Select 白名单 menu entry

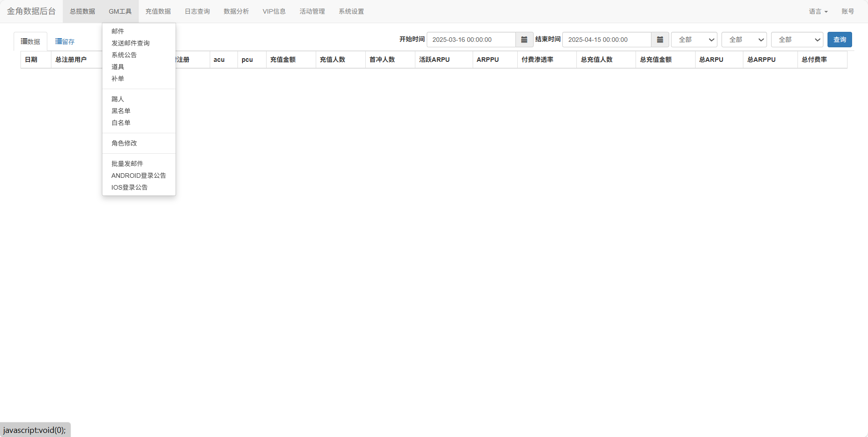139,122
